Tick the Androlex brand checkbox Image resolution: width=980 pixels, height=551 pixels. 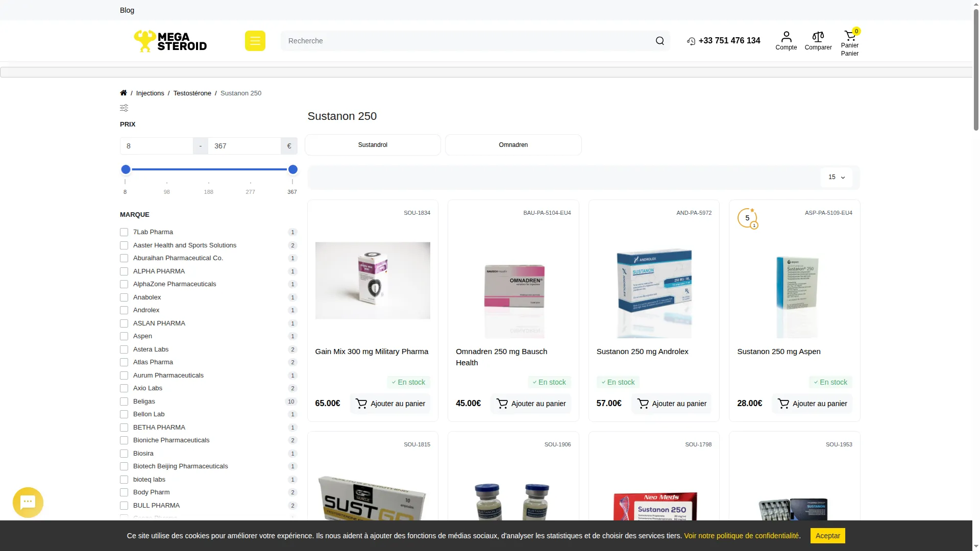pos(124,310)
